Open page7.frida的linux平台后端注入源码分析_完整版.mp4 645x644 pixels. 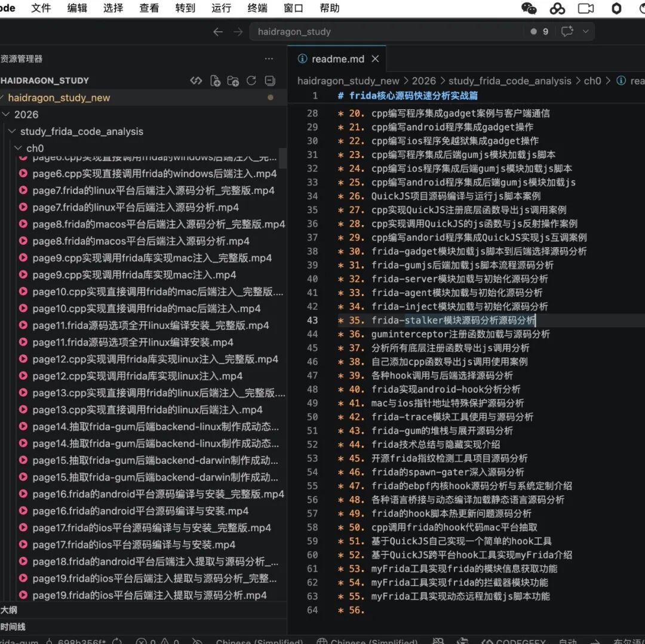click(x=153, y=190)
